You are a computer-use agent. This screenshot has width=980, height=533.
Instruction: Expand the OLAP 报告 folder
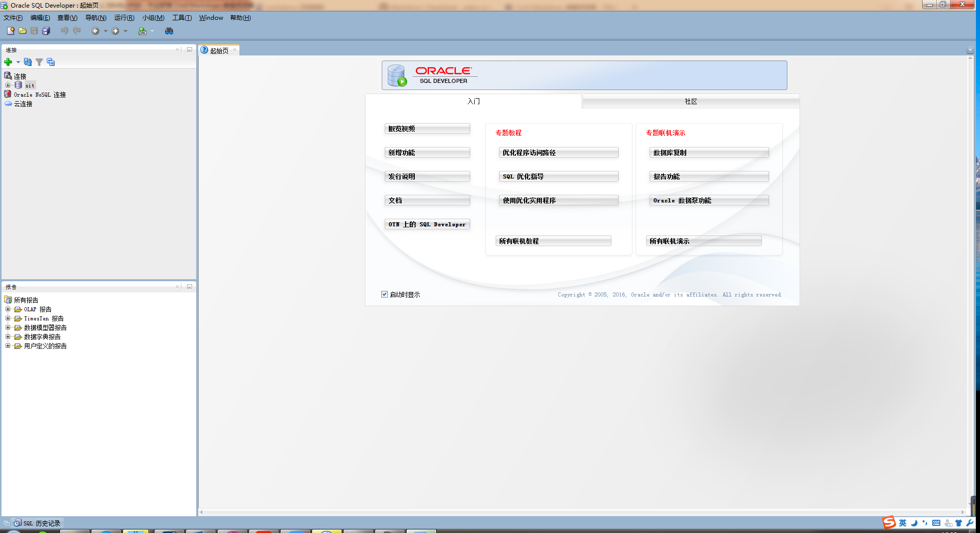[8, 309]
